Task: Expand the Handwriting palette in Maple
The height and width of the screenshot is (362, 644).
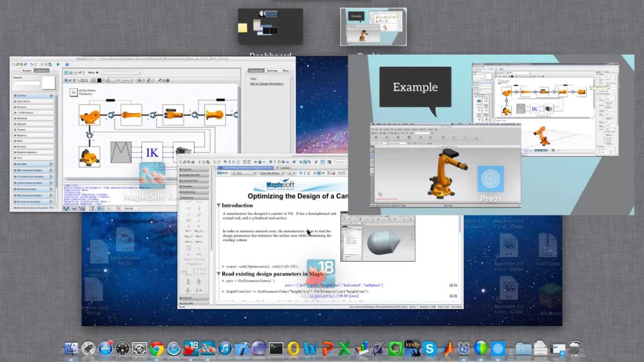Action: pyautogui.click(x=194, y=192)
